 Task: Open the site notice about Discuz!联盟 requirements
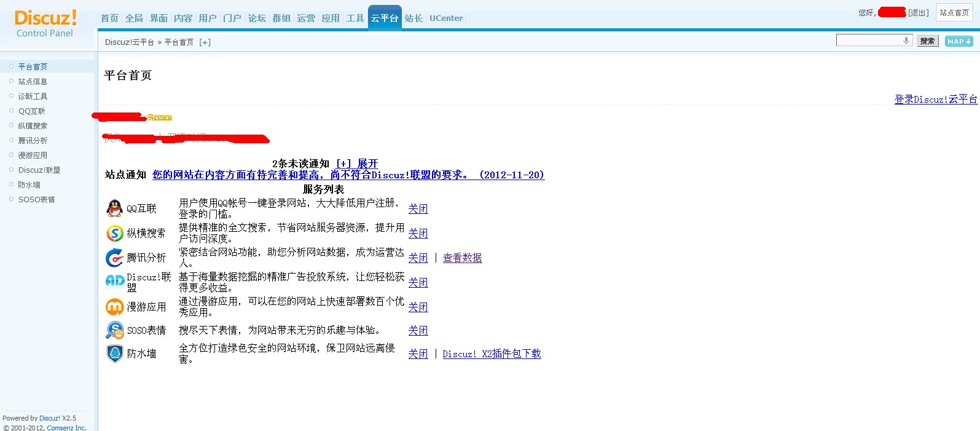(x=348, y=175)
